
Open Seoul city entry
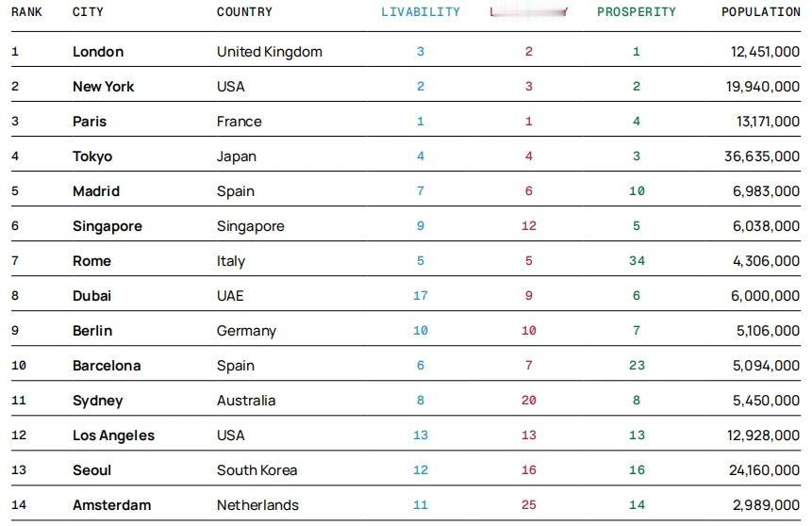click(91, 470)
